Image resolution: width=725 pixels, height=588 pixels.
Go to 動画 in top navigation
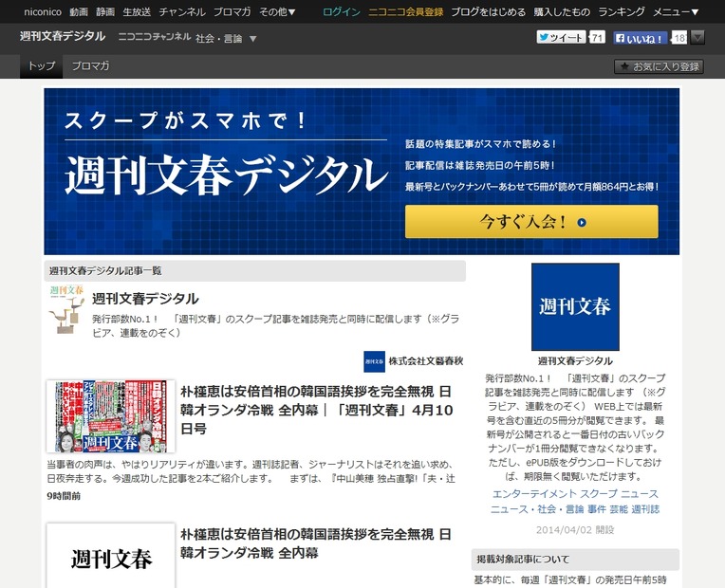(x=79, y=12)
